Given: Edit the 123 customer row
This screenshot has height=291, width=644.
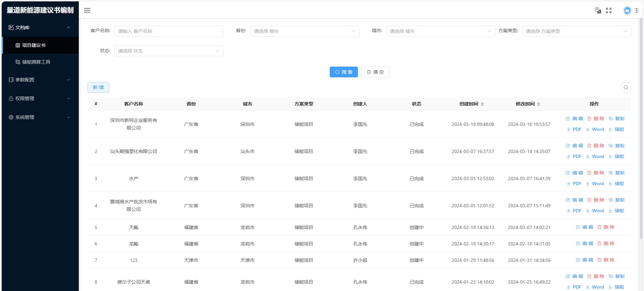Looking at the screenshot, I should (x=584, y=260).
